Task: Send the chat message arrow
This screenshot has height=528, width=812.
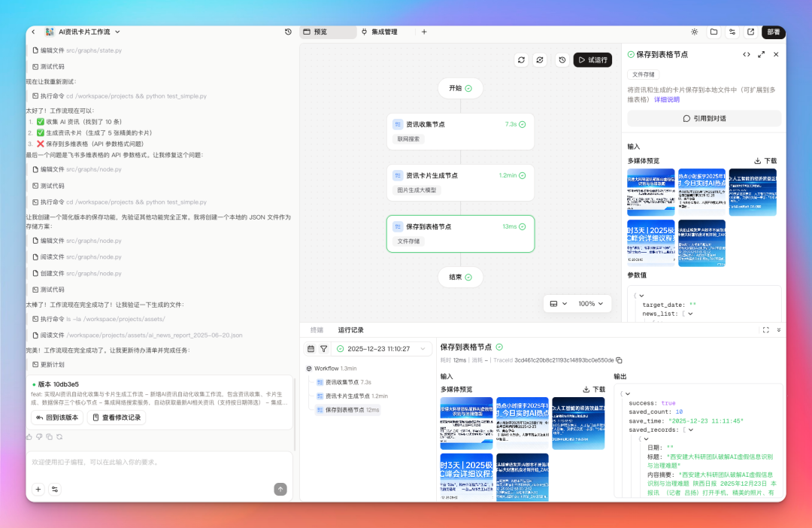Action: click(x=280, y=489)
